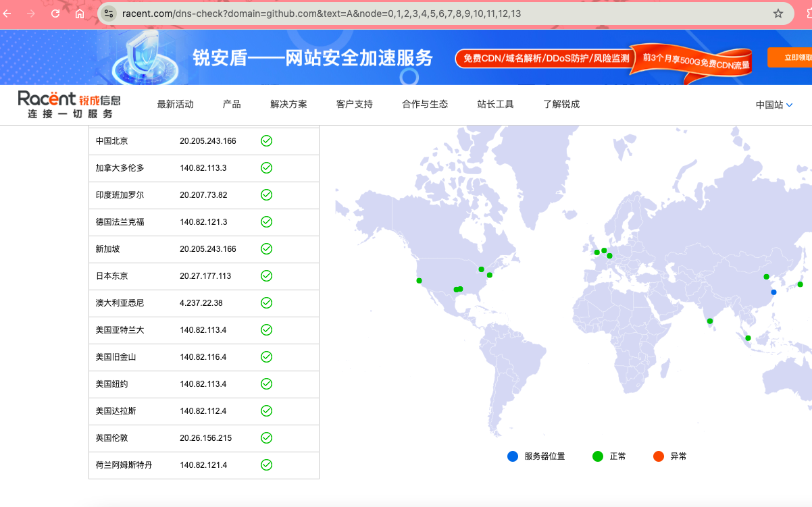812x507 pixels.
Task: Navigate back with browser back arrow
Action: pyautogui.click(x=9, y=14)
